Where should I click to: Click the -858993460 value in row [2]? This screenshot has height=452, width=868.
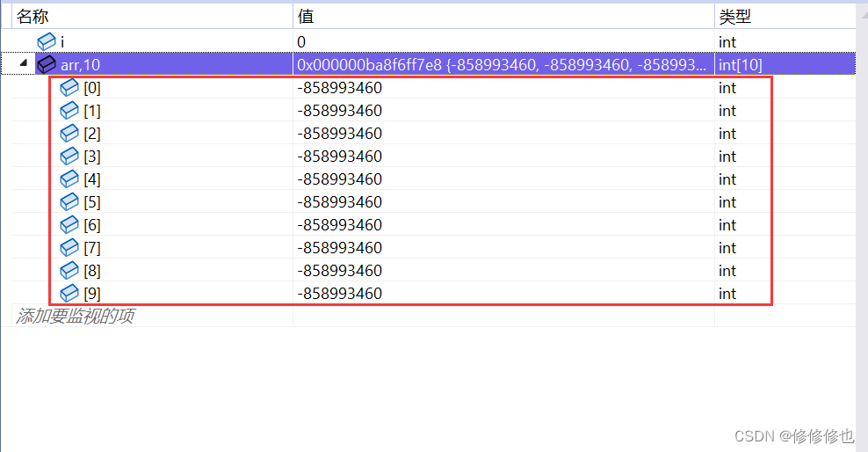pyautogui.click(x=339, y=134)
